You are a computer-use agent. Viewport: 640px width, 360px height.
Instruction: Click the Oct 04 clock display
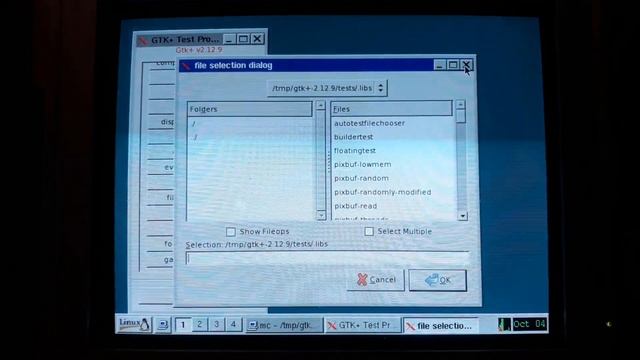click(x=529, y=324)
